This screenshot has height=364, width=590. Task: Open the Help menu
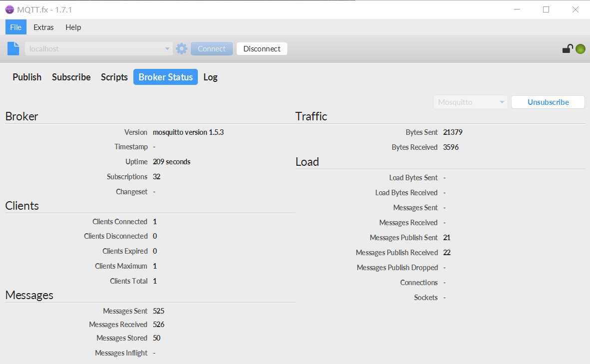73,27
